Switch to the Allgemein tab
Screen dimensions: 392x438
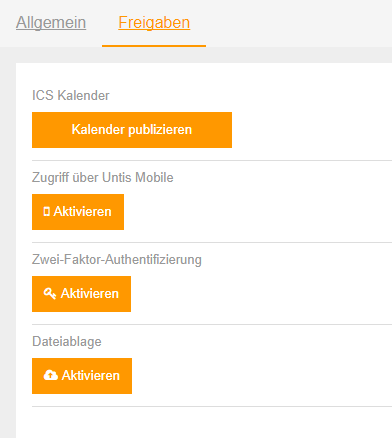click(51, 23)
